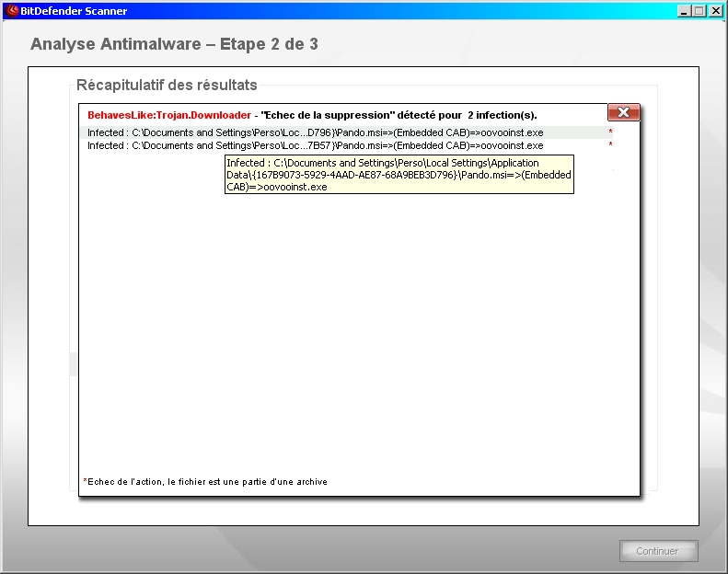Select the infected entry ending in 7B57 Pando.msi
This screenshot has height=574, width=728.
coord(313,145)
